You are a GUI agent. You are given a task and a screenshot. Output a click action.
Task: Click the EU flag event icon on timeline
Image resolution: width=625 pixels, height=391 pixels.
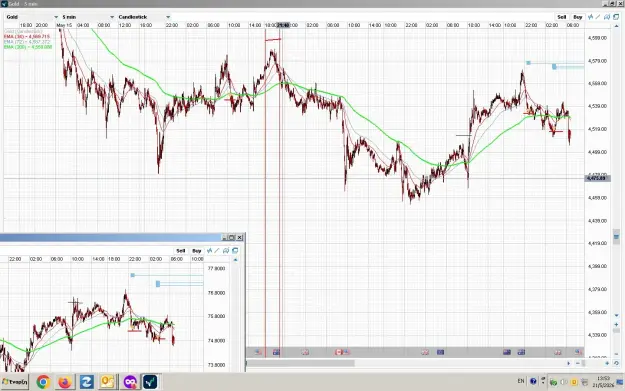click(x=440, y=352)
